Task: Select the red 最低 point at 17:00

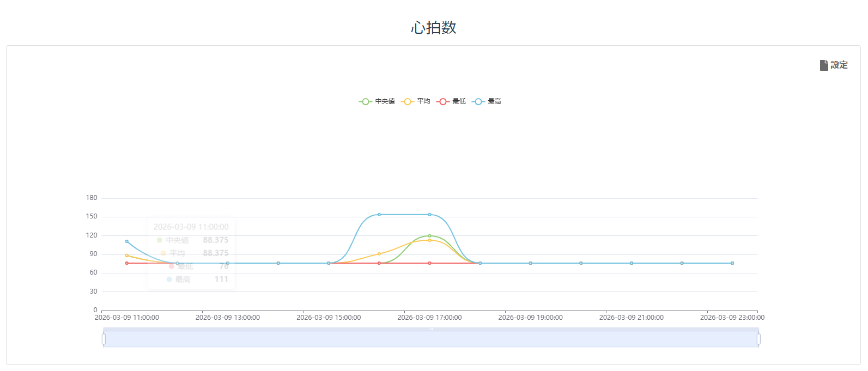Action: click(x=429, y=263)
